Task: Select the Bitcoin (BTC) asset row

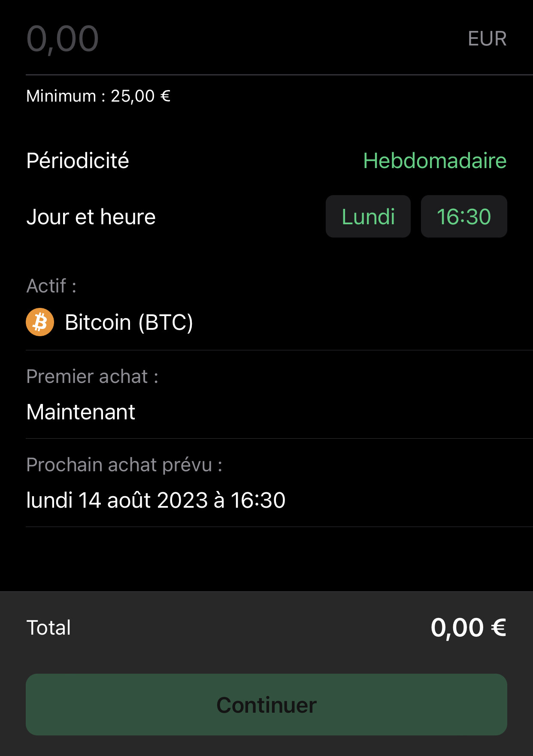Action: pos(279,322)
